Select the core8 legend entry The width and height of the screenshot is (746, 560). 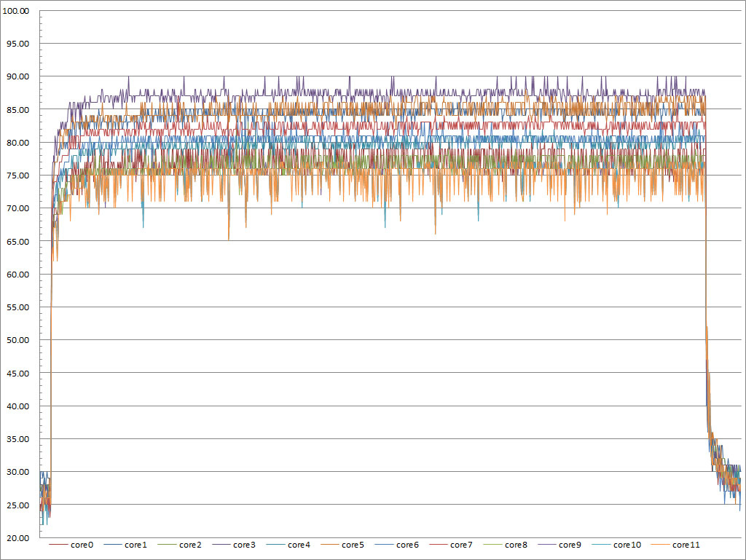506,545
